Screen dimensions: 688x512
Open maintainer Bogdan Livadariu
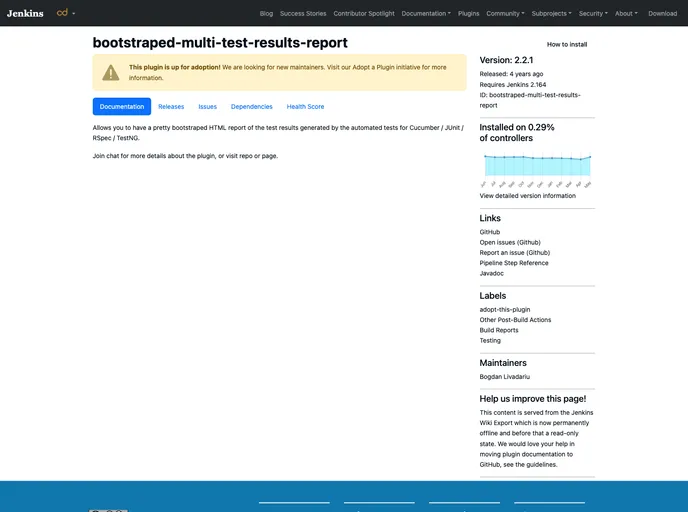[505, 376]
